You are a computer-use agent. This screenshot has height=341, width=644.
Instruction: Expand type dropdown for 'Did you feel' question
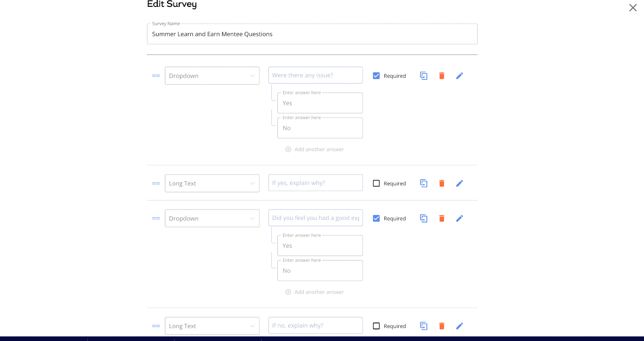pyautogui.click(x=212, y=218)
